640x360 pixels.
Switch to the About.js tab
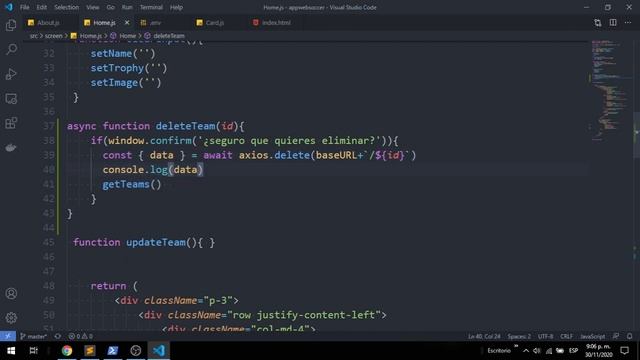point(49,23)
